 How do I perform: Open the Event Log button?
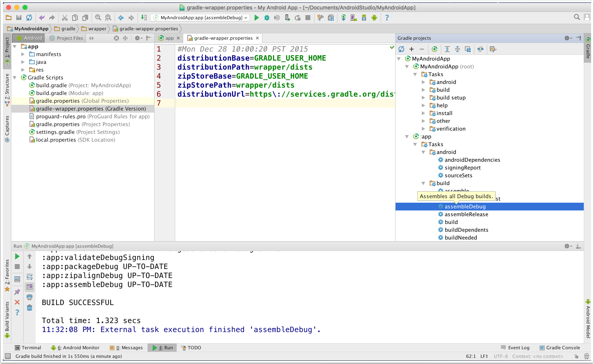click(515, 348)
